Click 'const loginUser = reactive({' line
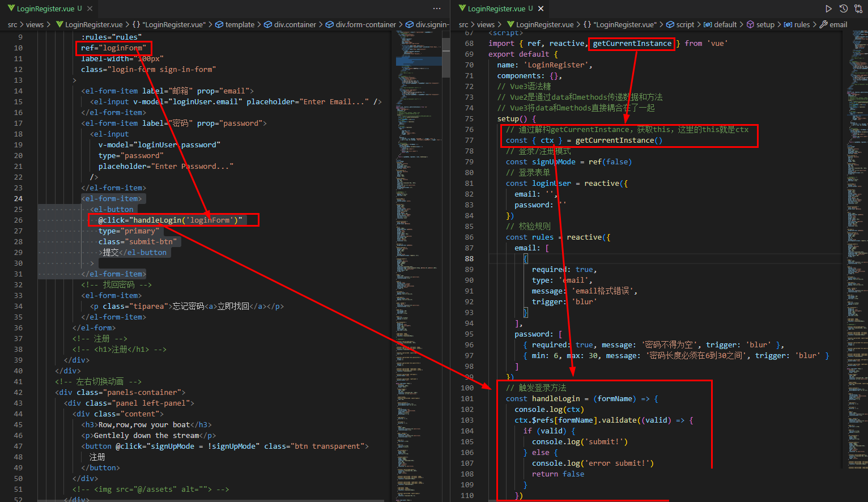The image size is (868, 502). point(567,183)
